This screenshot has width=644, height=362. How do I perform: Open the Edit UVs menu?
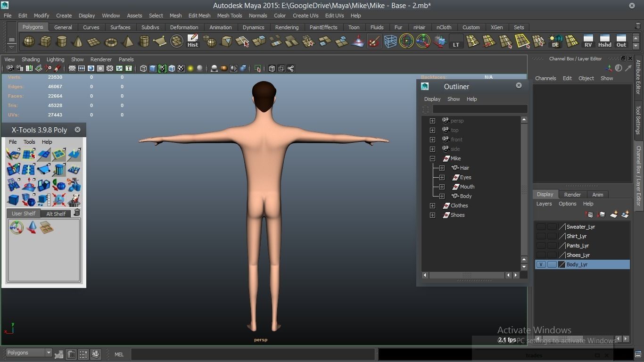[x=334, y=16]
